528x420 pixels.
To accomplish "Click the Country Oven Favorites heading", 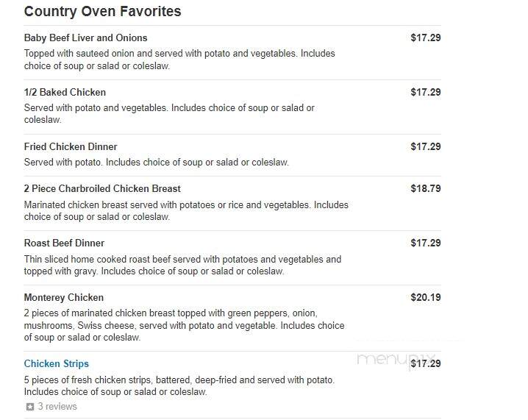I will pyautogui.click(x=102, y=12).
